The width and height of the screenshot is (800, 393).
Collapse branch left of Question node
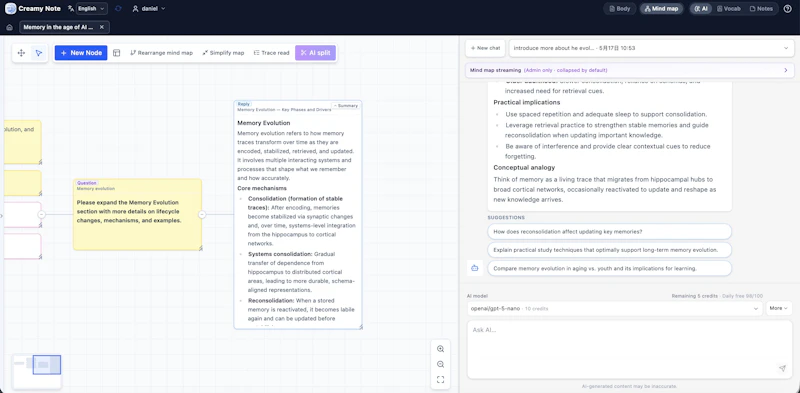[42, 215]
